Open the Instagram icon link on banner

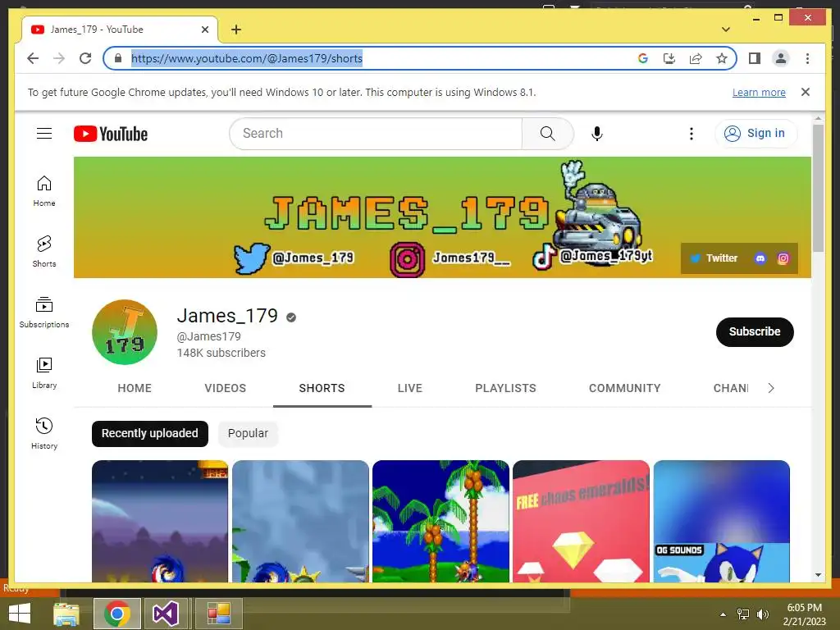(x=783, y=258)
